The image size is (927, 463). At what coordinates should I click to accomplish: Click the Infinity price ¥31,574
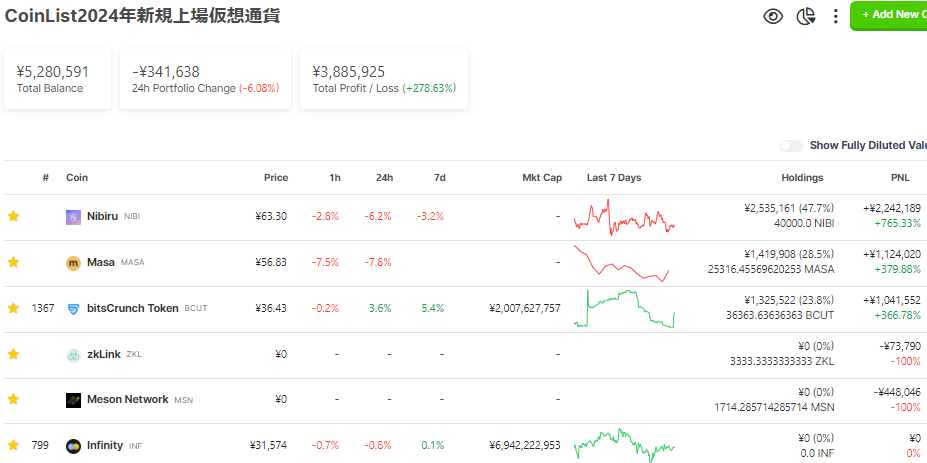click(268, 445)
